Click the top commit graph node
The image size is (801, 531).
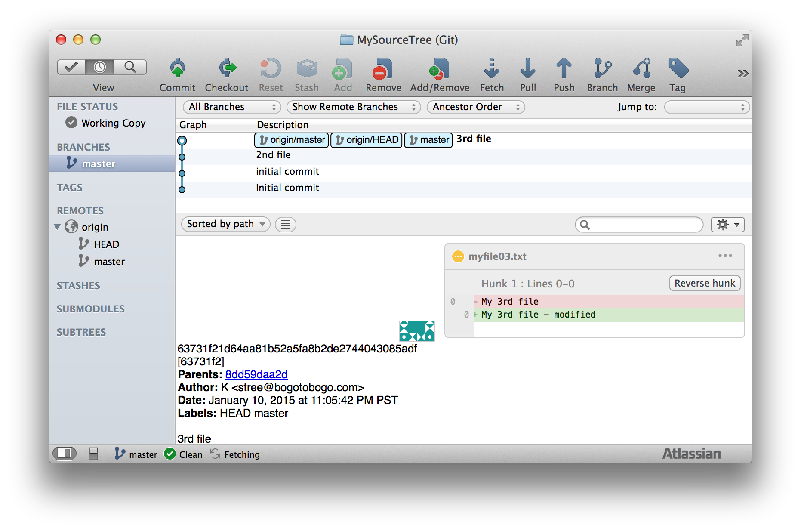click(182, 140)
